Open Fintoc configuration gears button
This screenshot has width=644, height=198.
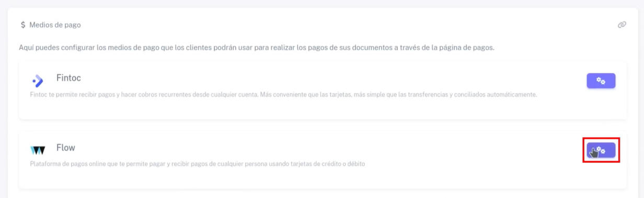coord(601,81)
